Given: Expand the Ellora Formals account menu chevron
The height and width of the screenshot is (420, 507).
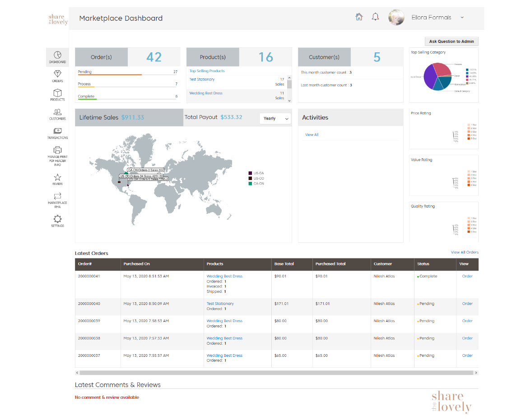Looking at the screenshot, I should pos(462,18).
